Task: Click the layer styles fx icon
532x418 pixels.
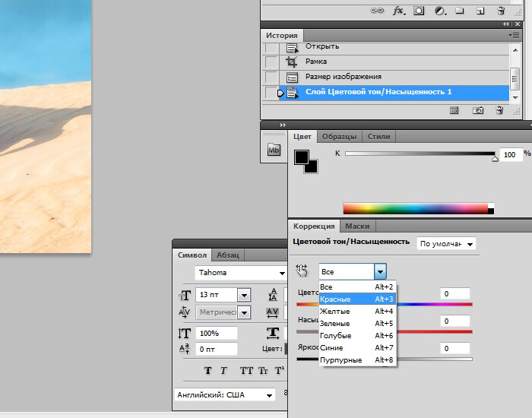Action: (x=398, y=11)
